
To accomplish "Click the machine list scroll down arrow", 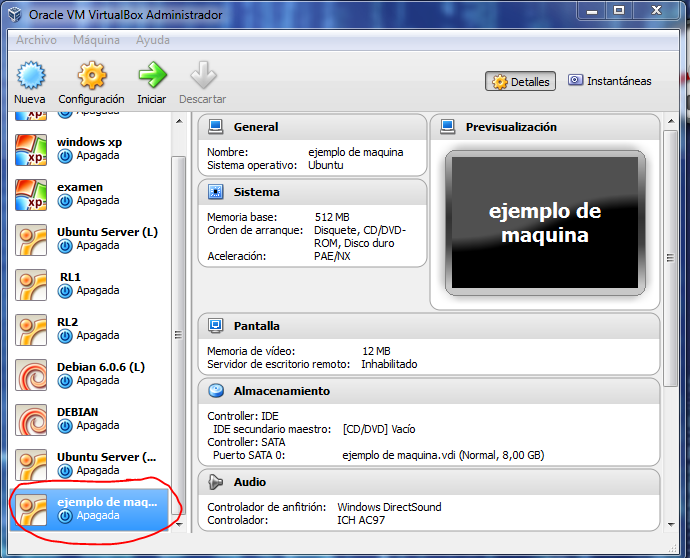I will [179, 524].
